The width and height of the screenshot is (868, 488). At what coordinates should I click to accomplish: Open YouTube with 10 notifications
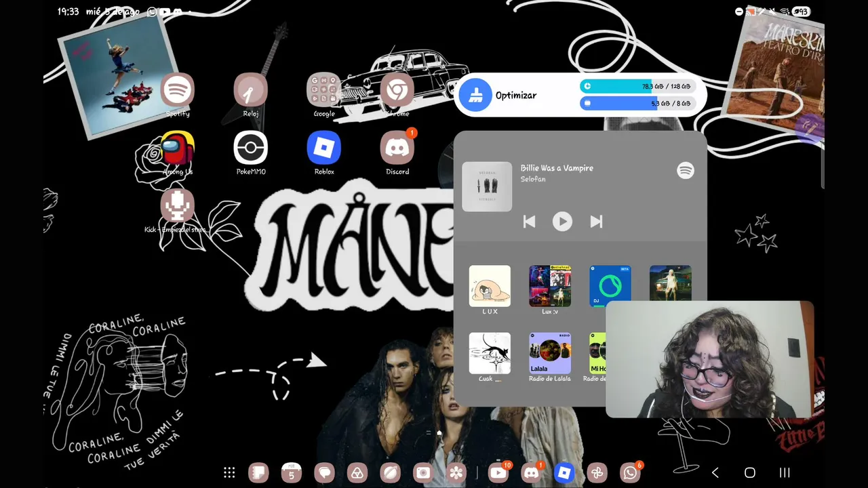click(498, 472)
